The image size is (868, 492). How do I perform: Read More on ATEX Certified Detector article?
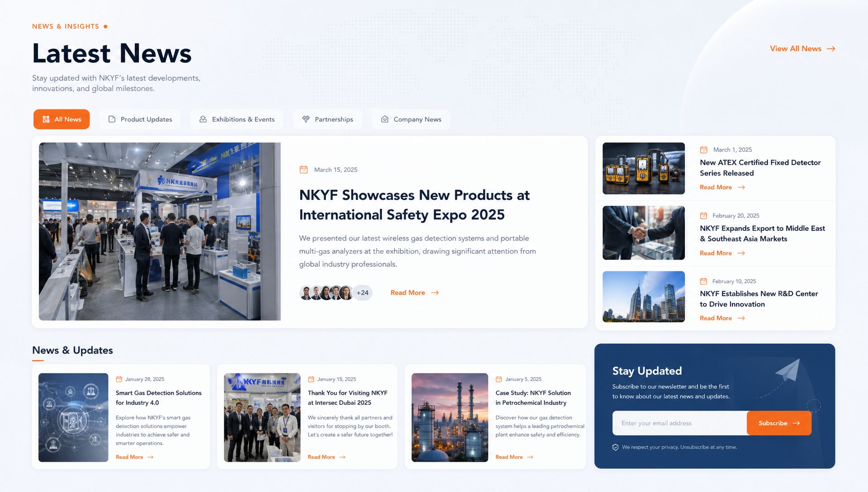(716, 187)
